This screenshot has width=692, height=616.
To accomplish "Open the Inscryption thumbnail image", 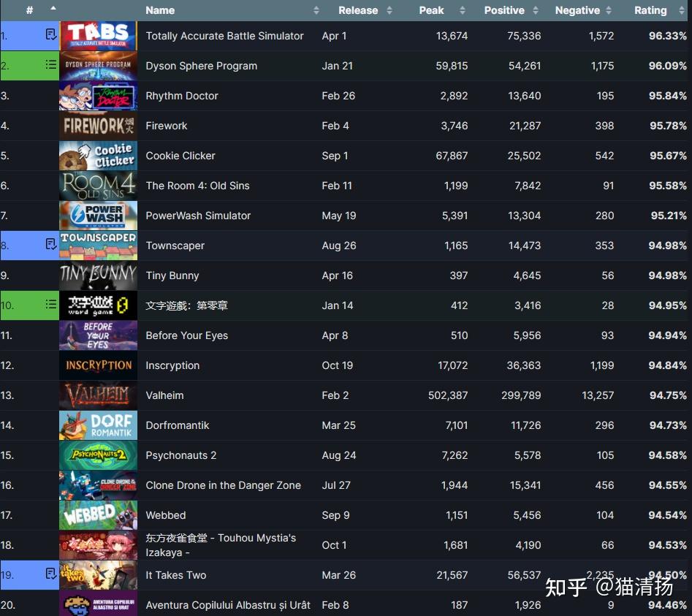I will [x=98, y=365].
